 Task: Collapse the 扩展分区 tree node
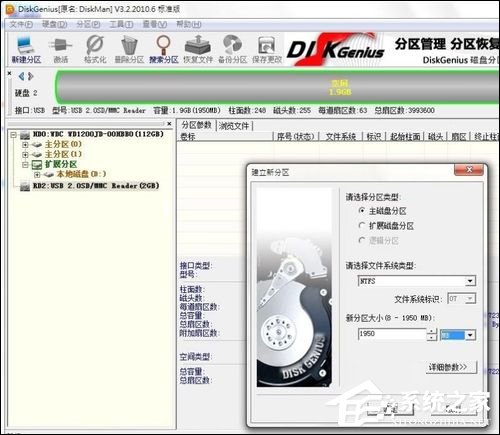(x=25, y=164)
